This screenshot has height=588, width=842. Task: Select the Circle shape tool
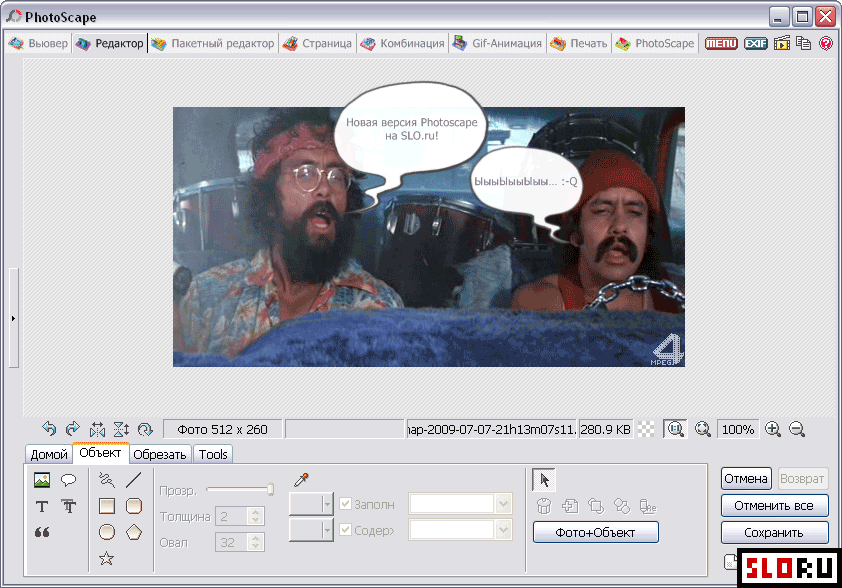coord(107,532)
